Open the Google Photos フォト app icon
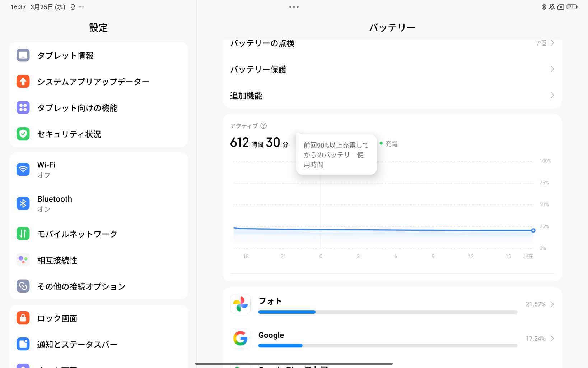This screenshot has width=588, height=368. coord(240,304)
